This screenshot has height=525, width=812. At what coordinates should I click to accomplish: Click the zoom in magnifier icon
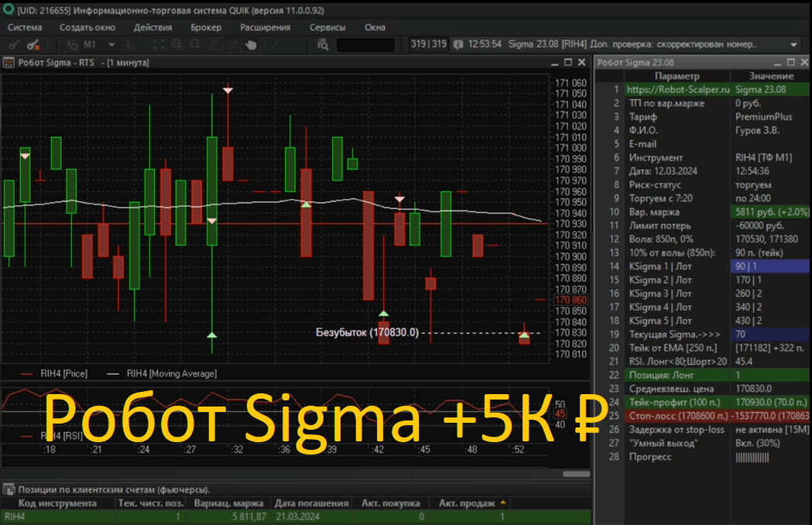click(x=176, y=45)
